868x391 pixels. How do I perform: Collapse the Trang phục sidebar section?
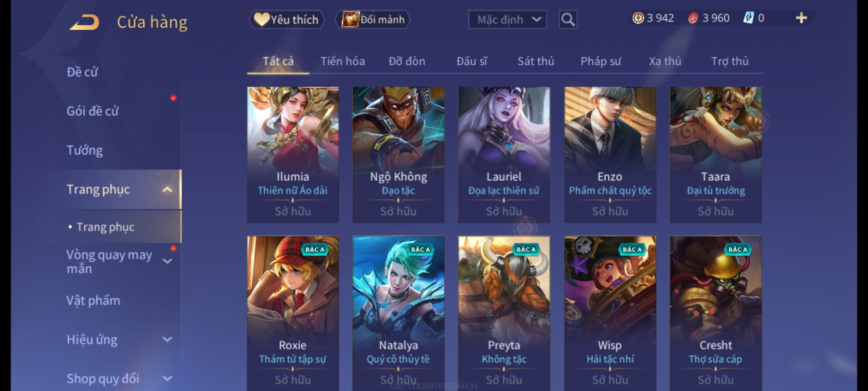[167, 189]
